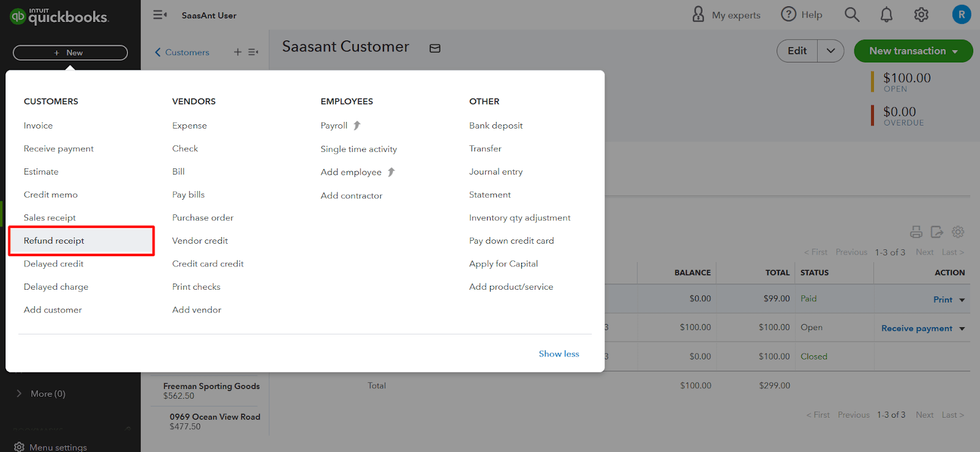
Task: Select Purchase order
Action: (x=203, y=218)
